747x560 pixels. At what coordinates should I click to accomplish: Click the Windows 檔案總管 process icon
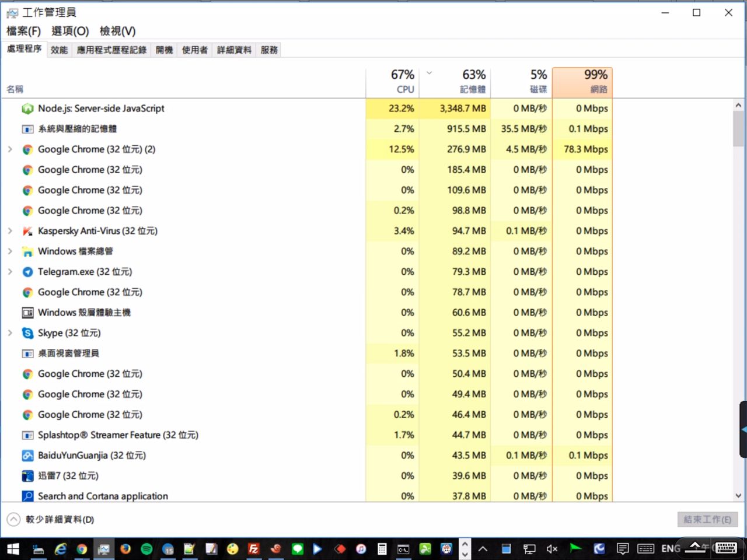[x=27, y=251]
